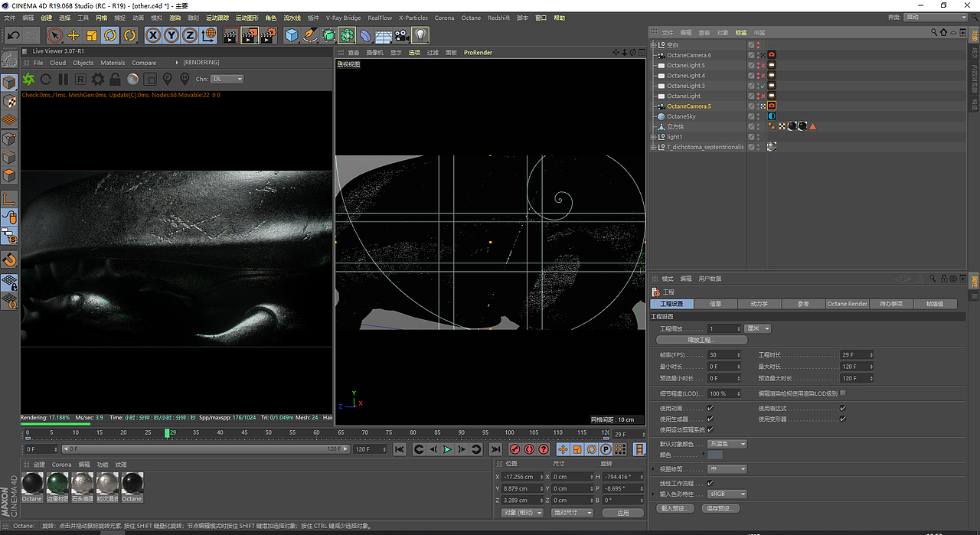Toggle the Z axis lock
The height and width of the screenshot is (535, 980).
(189, 35)
